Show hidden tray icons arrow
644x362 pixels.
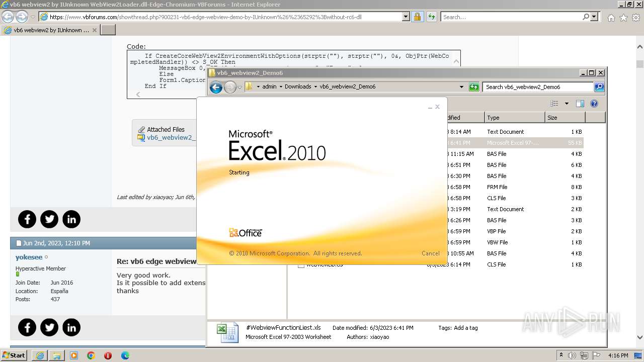tap(561, 355)
